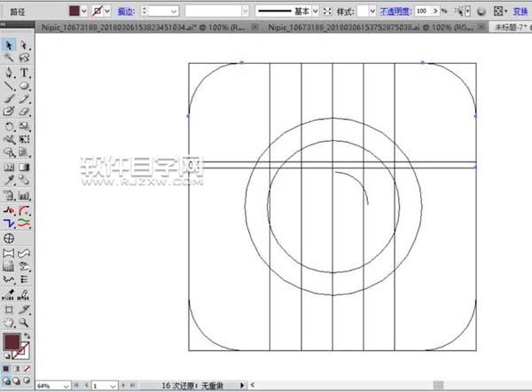Click the 描边 stroke link

click(127, 12)
